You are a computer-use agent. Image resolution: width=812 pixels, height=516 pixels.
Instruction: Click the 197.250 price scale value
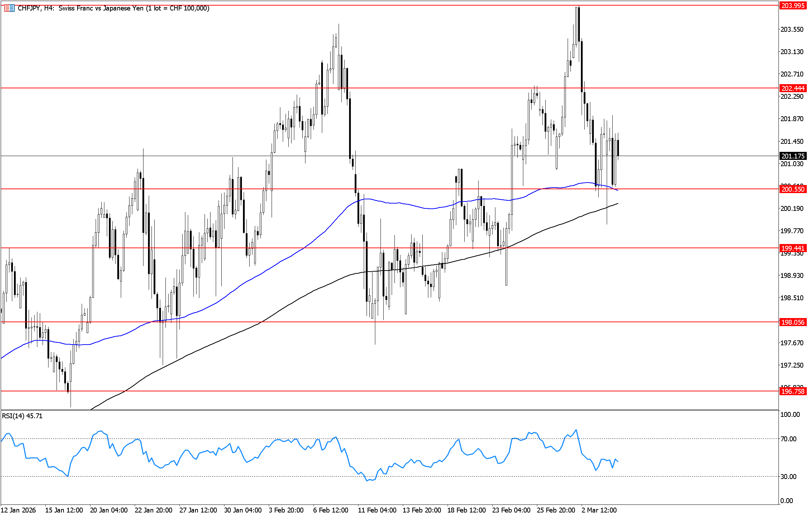[792, 365]
